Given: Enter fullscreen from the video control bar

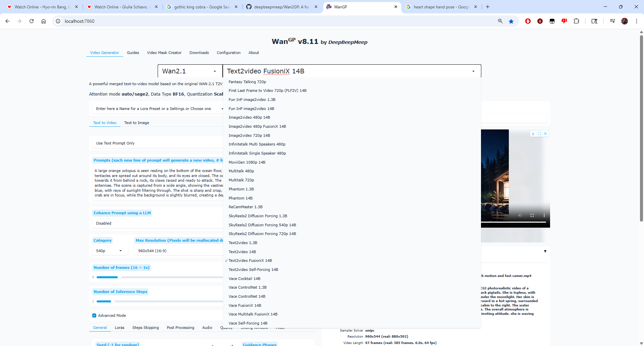Looking at the screenshot, I should point(532,215).
